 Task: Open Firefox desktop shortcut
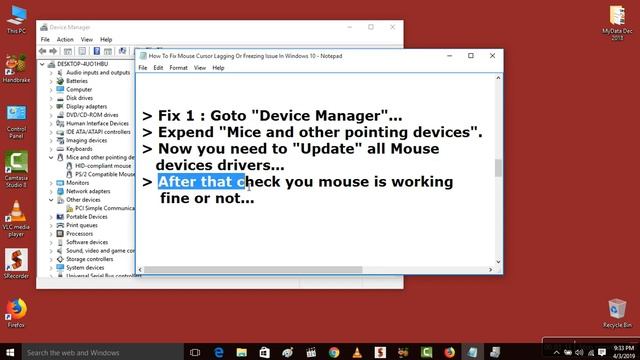coord(16,313)
